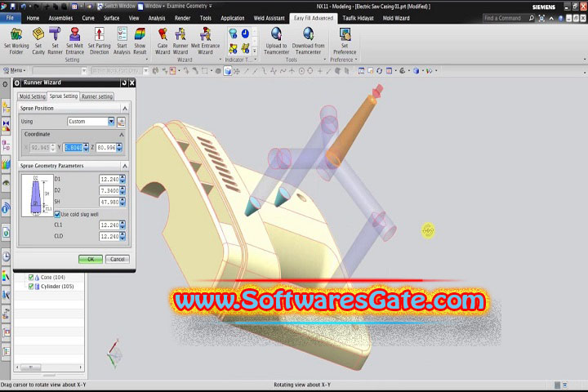Toggle visibility of Cone (104)
Viewport: 588px width, 392px height.
click(x=31, y=278)
